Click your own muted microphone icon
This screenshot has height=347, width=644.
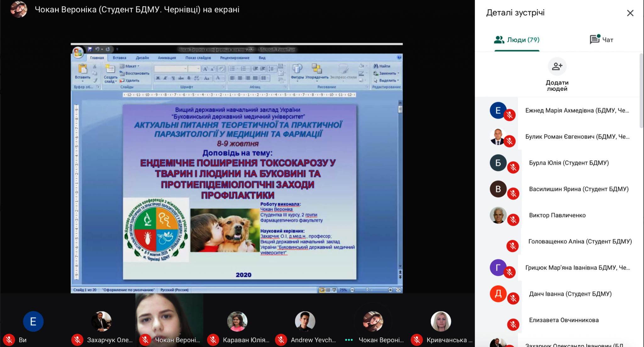coord(9,340)
